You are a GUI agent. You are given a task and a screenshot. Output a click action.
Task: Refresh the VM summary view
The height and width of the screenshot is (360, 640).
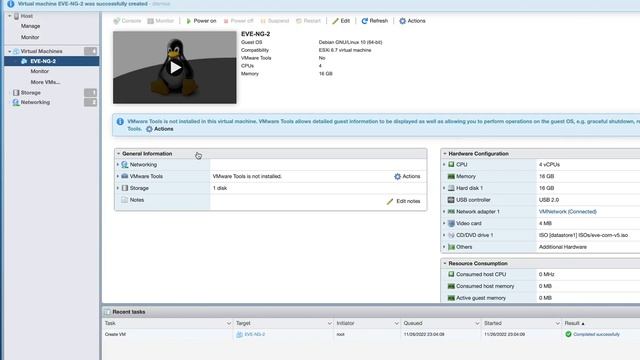[x=375, y=21]
